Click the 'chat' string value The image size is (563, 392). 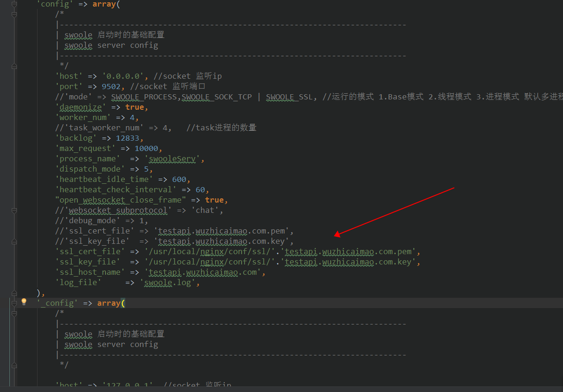205,210
